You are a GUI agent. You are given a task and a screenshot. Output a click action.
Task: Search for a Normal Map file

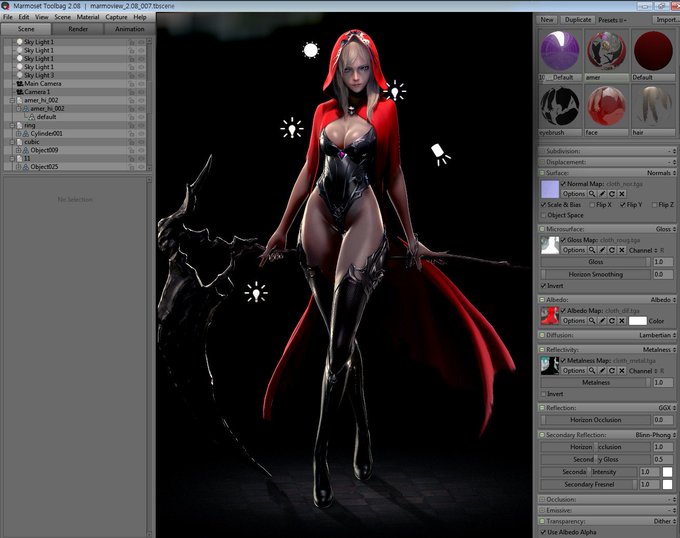pyautogui.click(x=592, y=194)
